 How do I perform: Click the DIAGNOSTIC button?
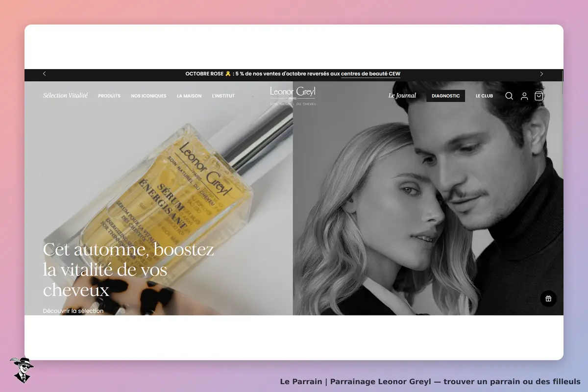tap(445, 96)
